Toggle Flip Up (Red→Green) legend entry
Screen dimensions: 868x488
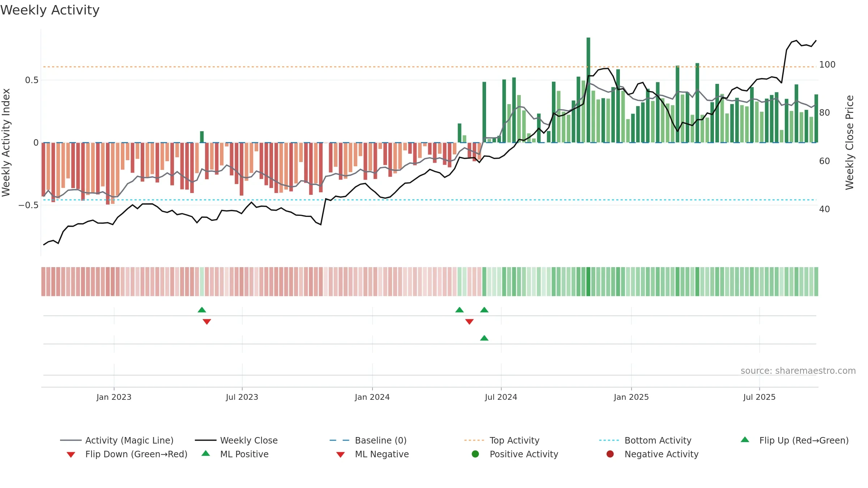tap(795, 440)
